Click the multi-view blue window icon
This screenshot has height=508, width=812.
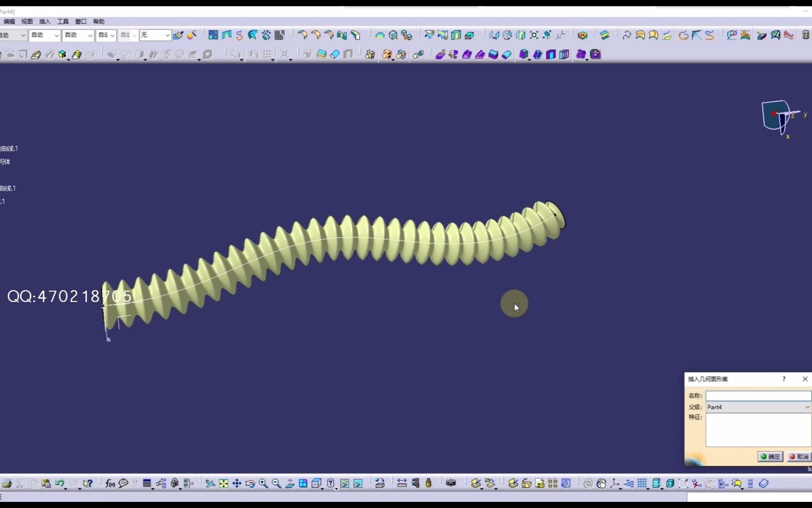[303, 484]
